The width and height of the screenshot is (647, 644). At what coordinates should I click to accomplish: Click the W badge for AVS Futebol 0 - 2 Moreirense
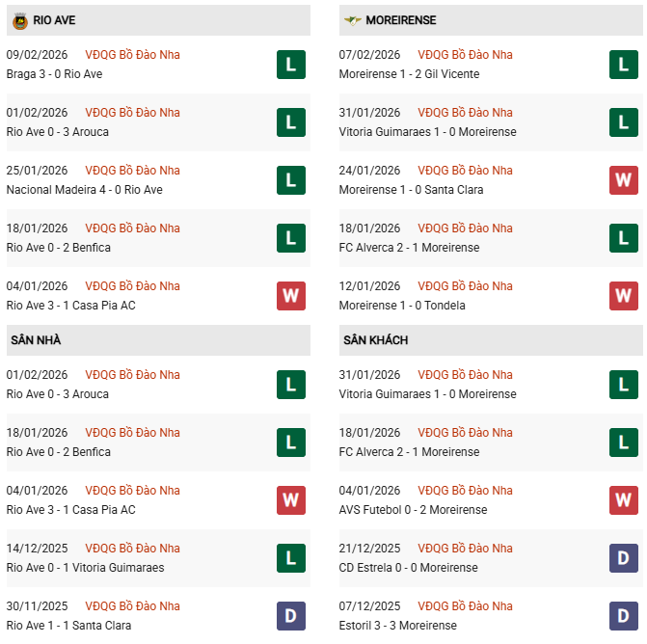[623, 500]
